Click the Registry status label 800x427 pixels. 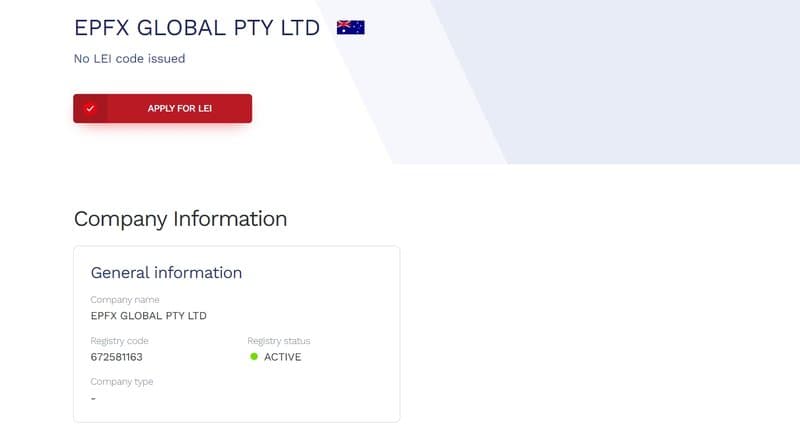tap(279, 340)
